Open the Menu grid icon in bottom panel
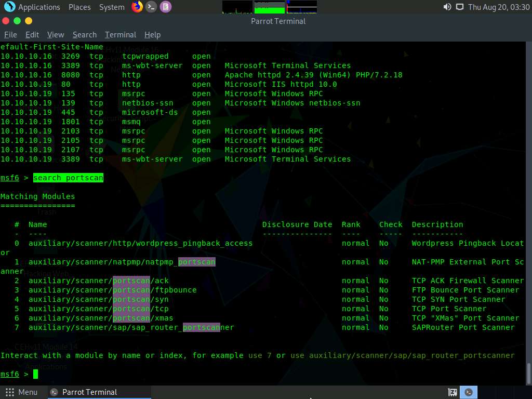This screenshot has height=399, width=532. tap(10, 392)
